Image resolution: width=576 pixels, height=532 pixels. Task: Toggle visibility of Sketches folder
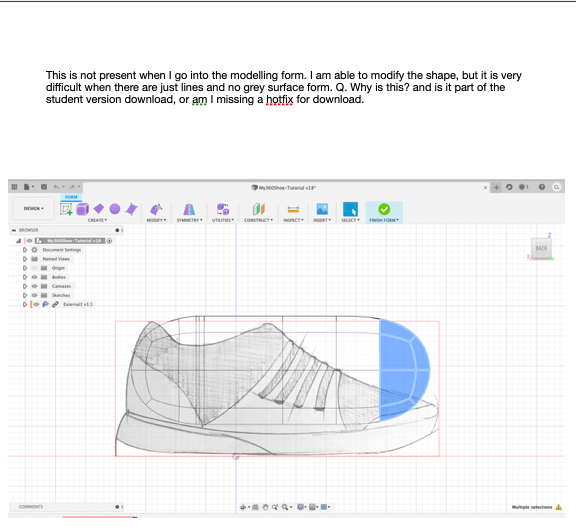pyautogui.click(x=35, y=295)
